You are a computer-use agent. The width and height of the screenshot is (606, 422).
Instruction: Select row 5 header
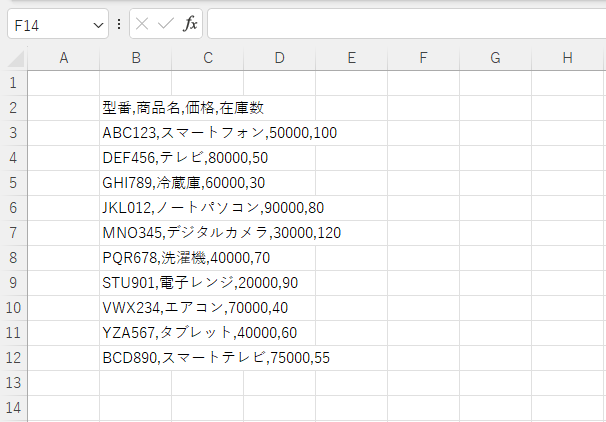click(x=14, y=183)
